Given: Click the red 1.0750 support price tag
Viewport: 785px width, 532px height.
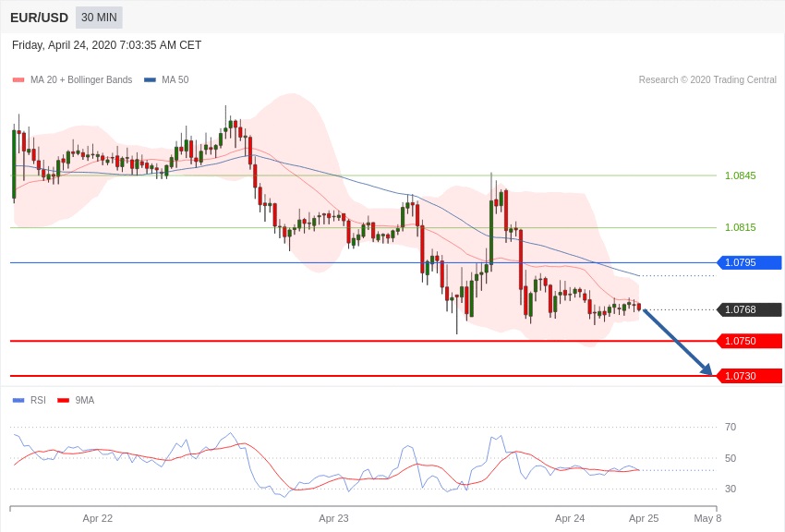Looking at the screenshot, I should pyautogui.click(x=749, y=341).
